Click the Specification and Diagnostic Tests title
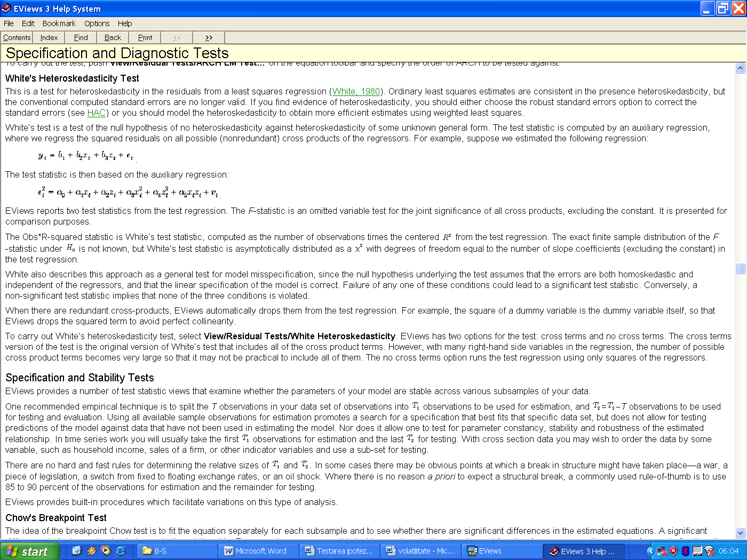The height and width of the screenshot is (560, 747). 117,53
